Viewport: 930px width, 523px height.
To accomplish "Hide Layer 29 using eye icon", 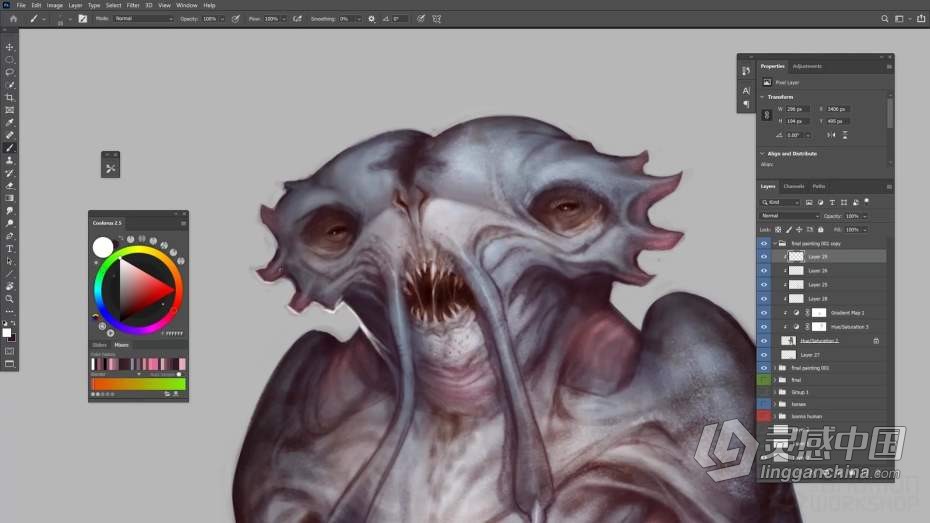I will click(764, 257).
